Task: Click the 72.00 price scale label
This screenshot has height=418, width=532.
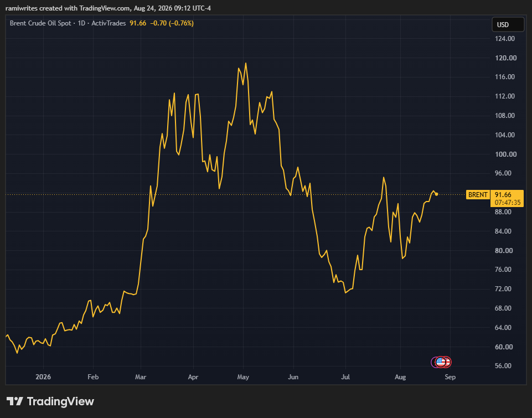Action: [x=503, y=289]
